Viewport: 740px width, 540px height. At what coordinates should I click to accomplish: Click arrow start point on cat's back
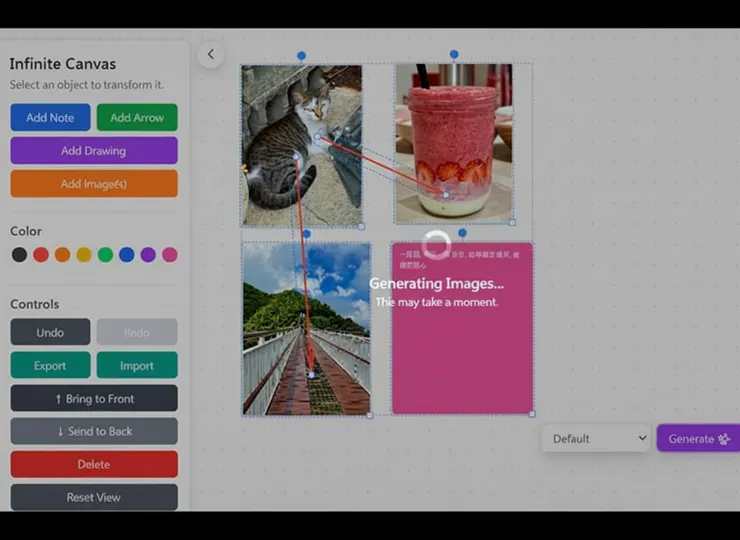(x=296, y=157)
